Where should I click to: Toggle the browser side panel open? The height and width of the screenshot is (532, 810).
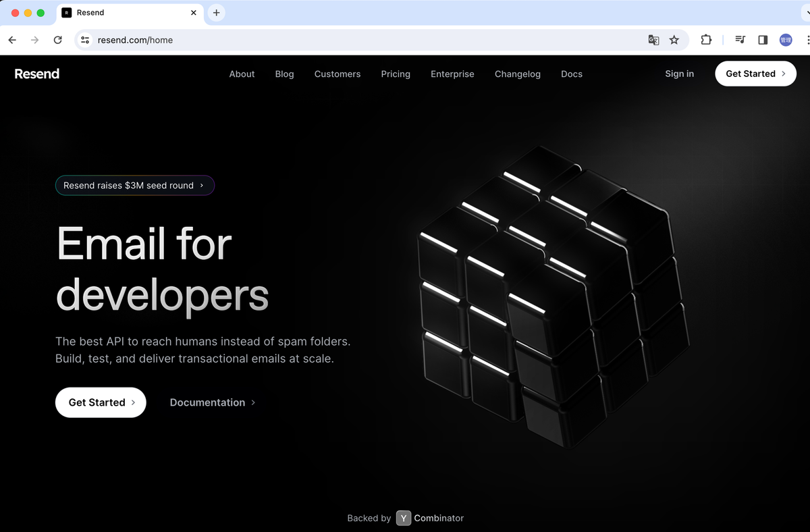click(763, 40)
